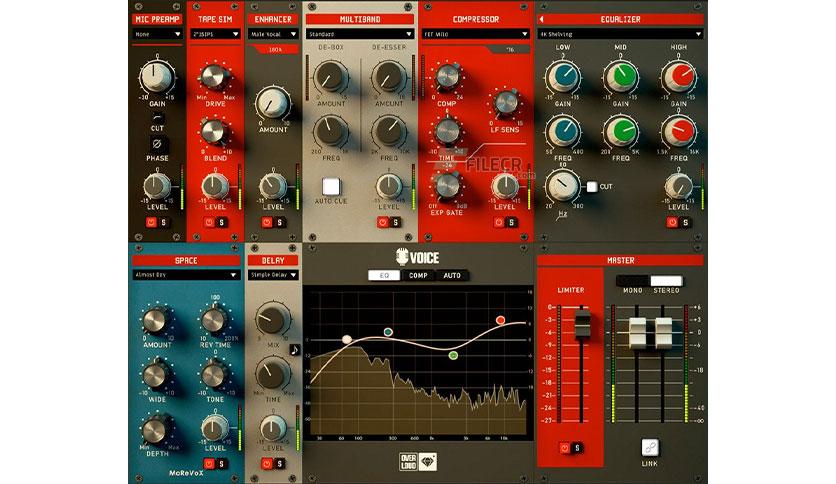Viewport: 836px width, 484px height.
Task: Open the Space 'Almost Dry' dropdown
Action: click(186, 275)
